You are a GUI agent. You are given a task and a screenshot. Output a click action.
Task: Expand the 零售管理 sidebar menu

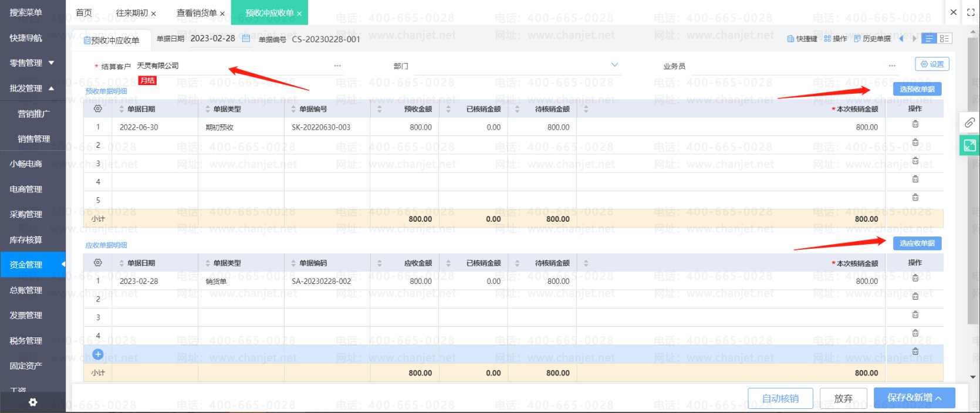pyautogui.click(x=32, y=63)
